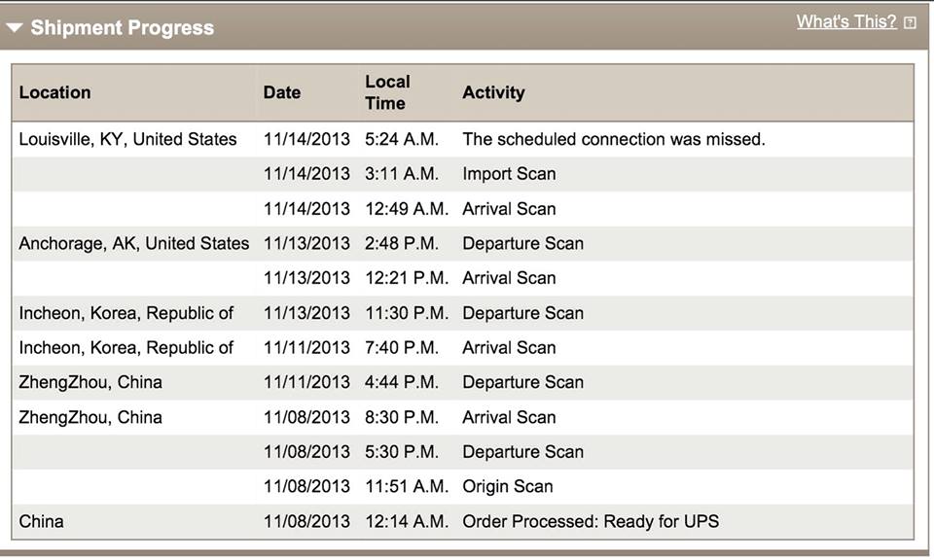This screenshot has width=934, height=560.
Task: Click the China location in last row
Action: (41, 522)
